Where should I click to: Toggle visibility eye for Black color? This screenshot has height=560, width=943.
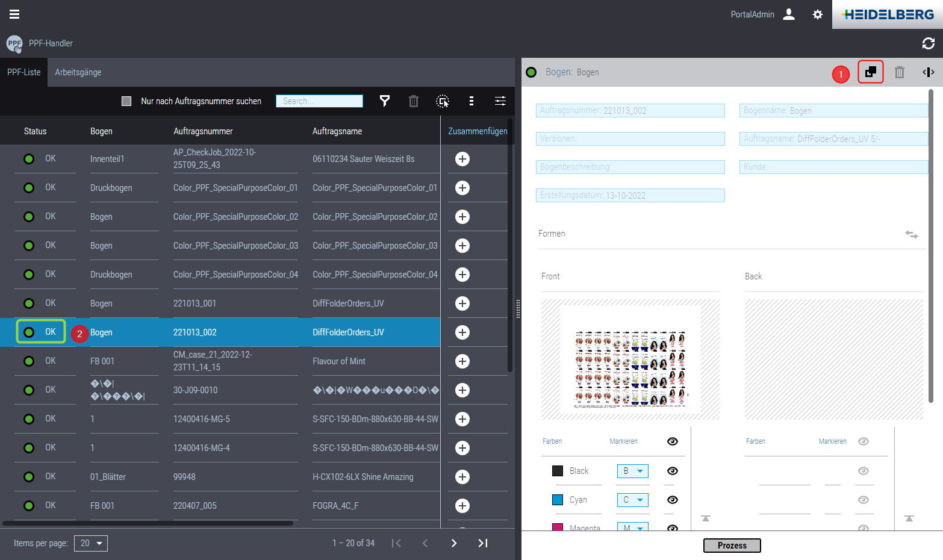tap(673, 471)
